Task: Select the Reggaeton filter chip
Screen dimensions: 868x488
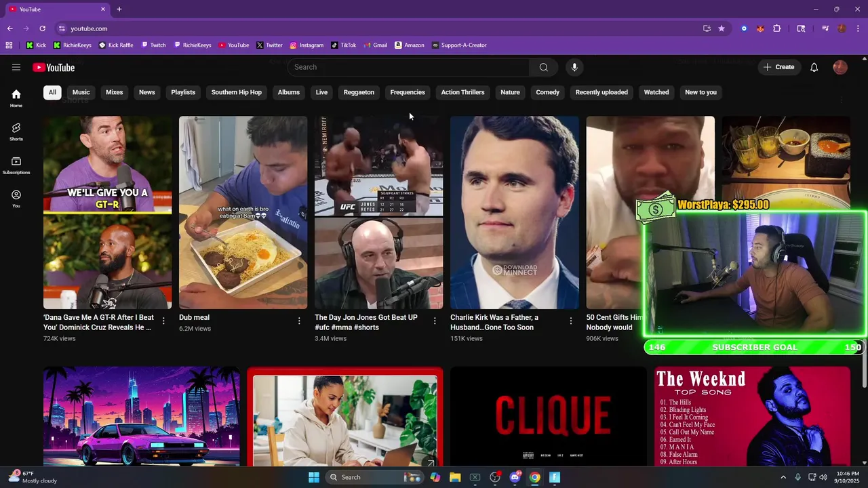Action: point(359,92)
